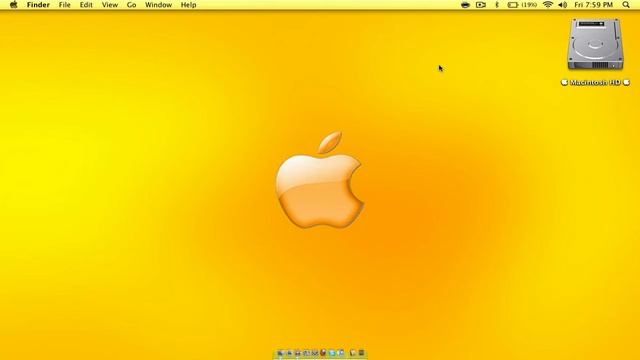640x360 pixels.
Task: Open the Window menu
Action: pyautogui.click(x=158, y=5)
